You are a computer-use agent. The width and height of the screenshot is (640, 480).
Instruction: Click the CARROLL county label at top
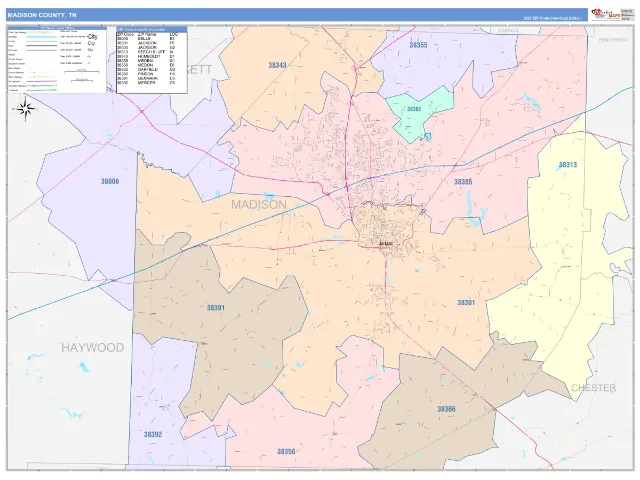point(509,31)
